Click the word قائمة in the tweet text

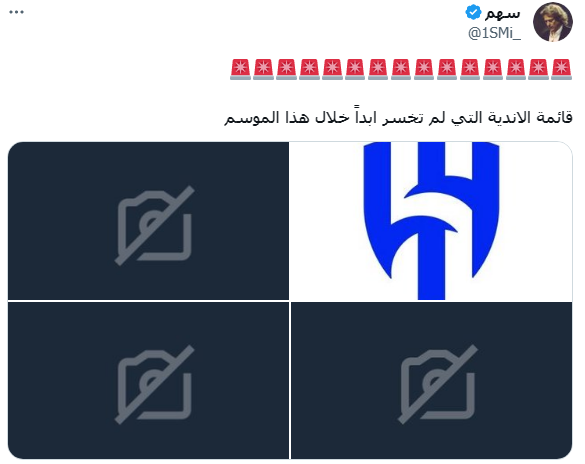pyautogui.click(x=554, y=118)
